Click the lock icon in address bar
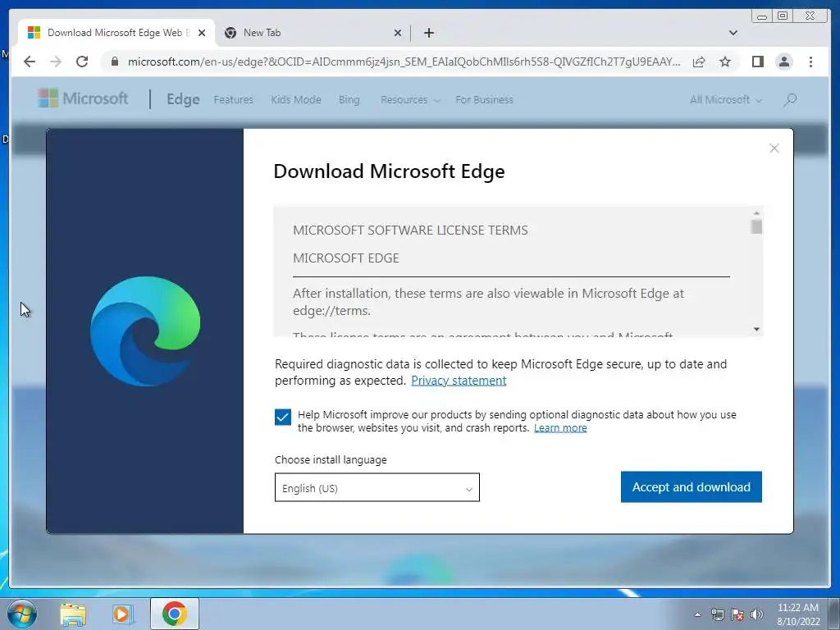 coord(115,62)
